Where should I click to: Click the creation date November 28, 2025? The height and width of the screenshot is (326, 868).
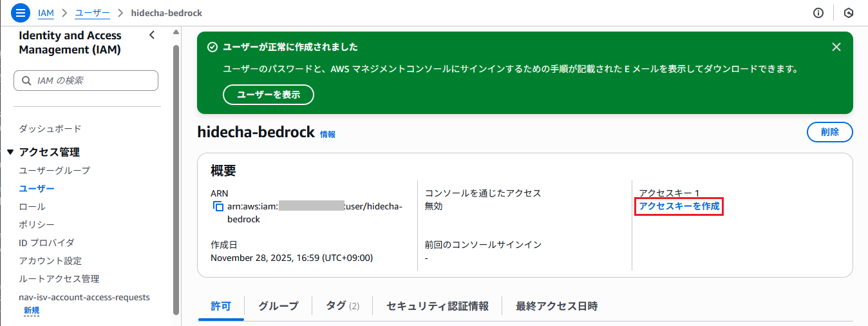pyautogui.click(x=292, y=258)
